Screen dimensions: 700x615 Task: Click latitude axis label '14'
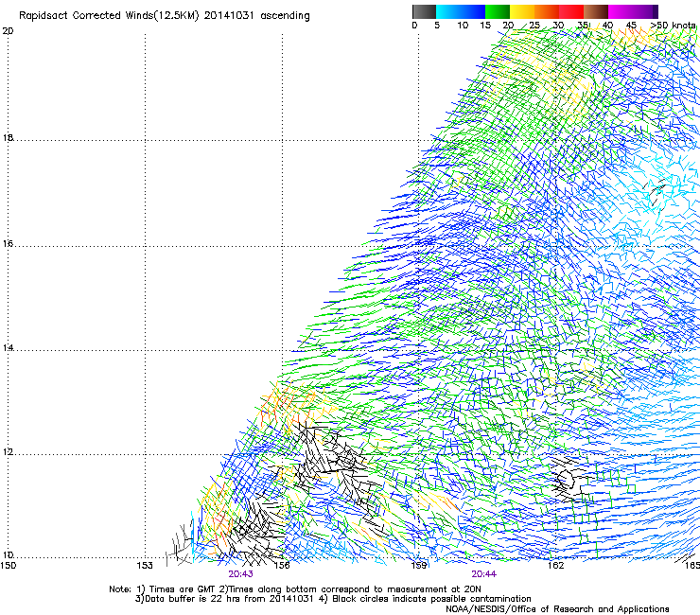(8, 348)
